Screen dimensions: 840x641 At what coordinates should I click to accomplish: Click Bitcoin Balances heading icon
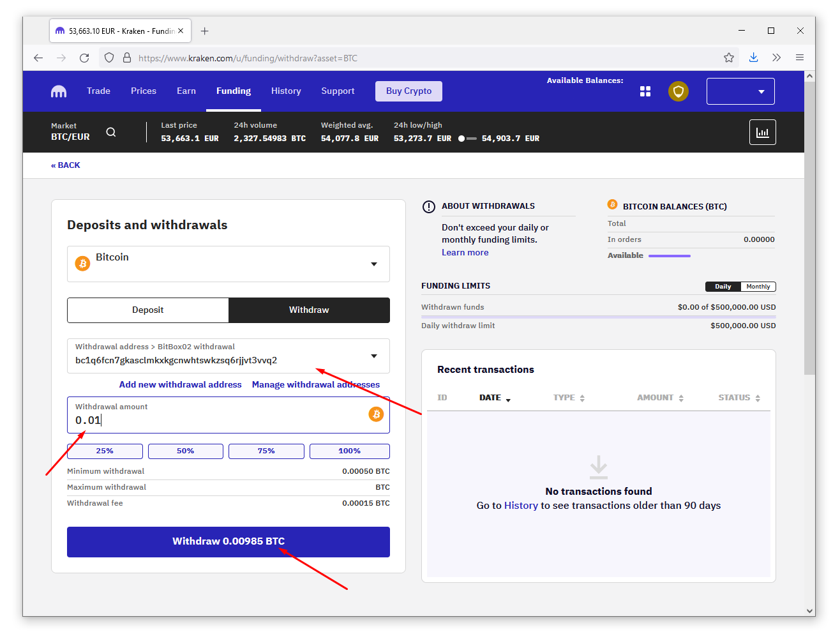[612, 205]
